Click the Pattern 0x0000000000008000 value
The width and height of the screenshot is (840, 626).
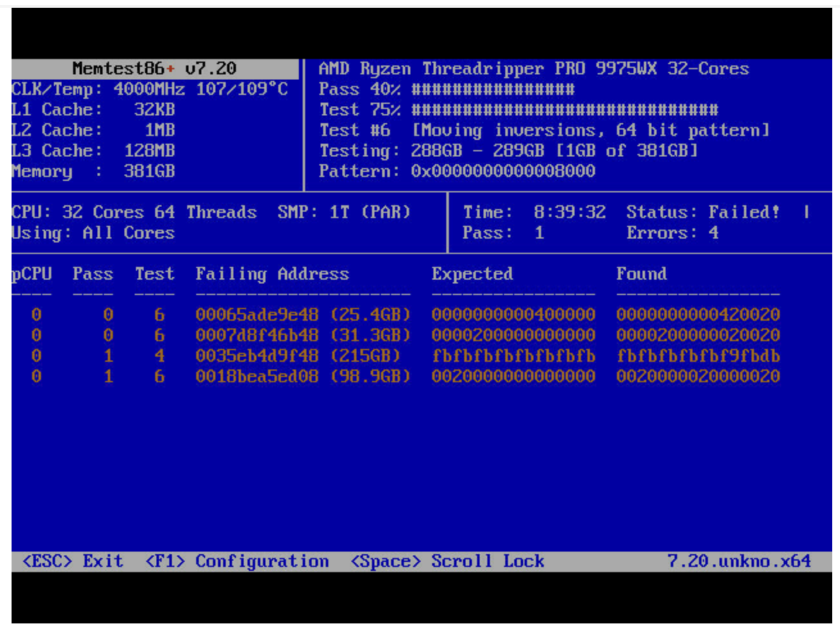503,171
